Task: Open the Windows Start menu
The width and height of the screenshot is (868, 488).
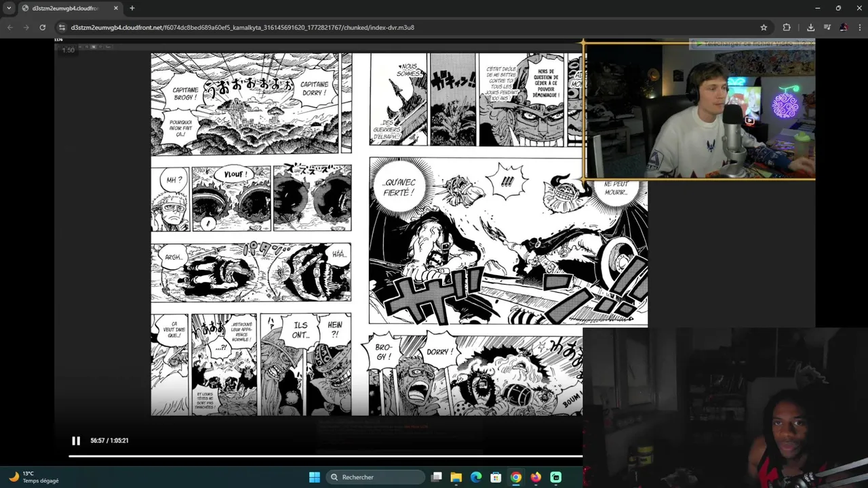Action: point(315,477)
